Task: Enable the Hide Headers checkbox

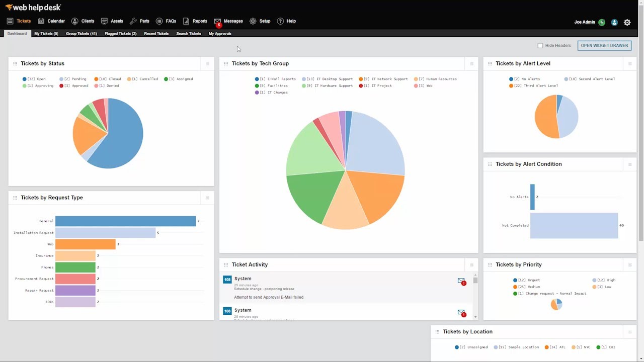Action: pos(540,45)
